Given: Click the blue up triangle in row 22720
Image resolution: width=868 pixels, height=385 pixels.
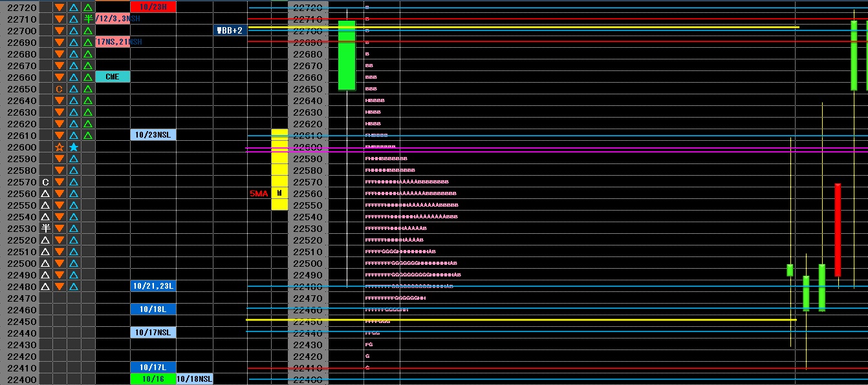Looking at the screenshot, I should click(74, 8).
